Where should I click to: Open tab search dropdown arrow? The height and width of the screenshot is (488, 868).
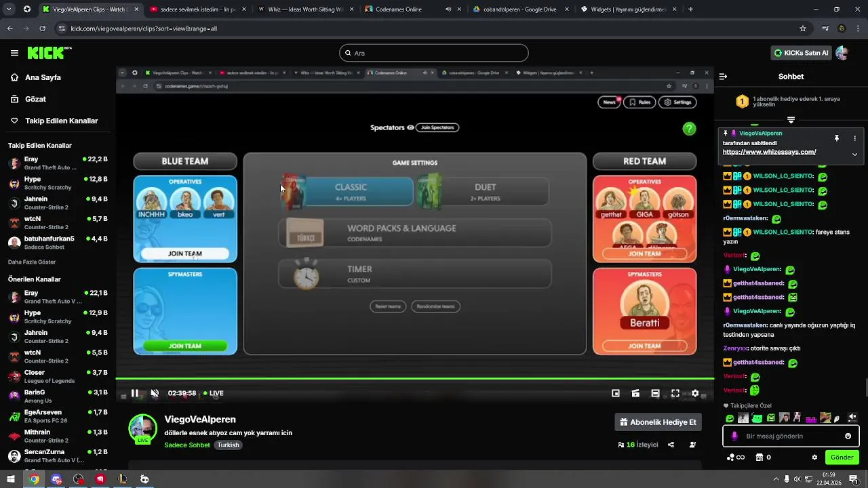tap(9, 9)
